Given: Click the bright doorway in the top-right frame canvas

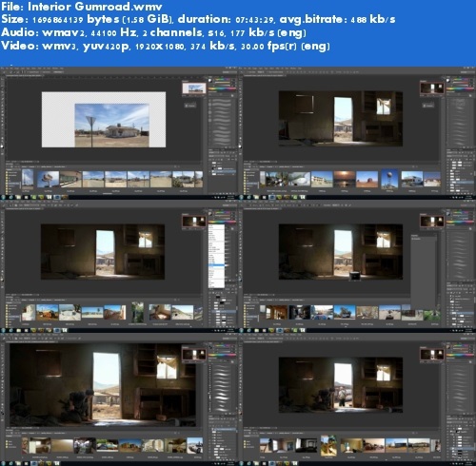Looking at the screenshot, I should (343, 119).
